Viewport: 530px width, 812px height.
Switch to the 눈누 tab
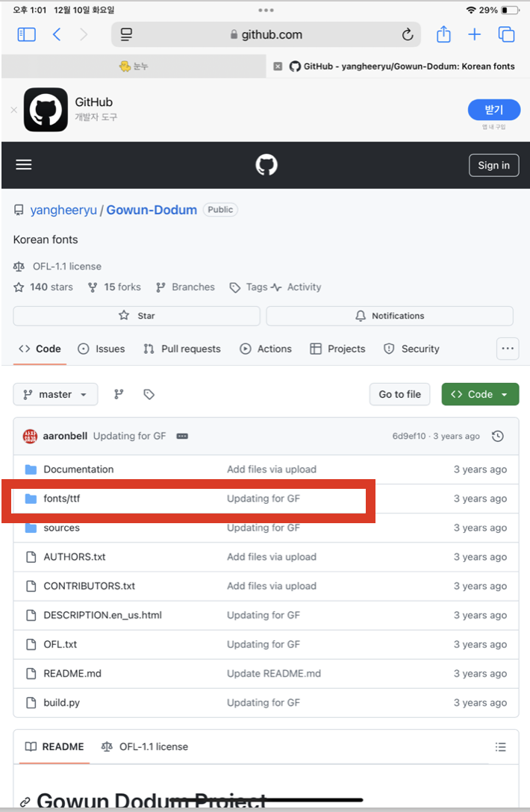[x=134, y=66]
